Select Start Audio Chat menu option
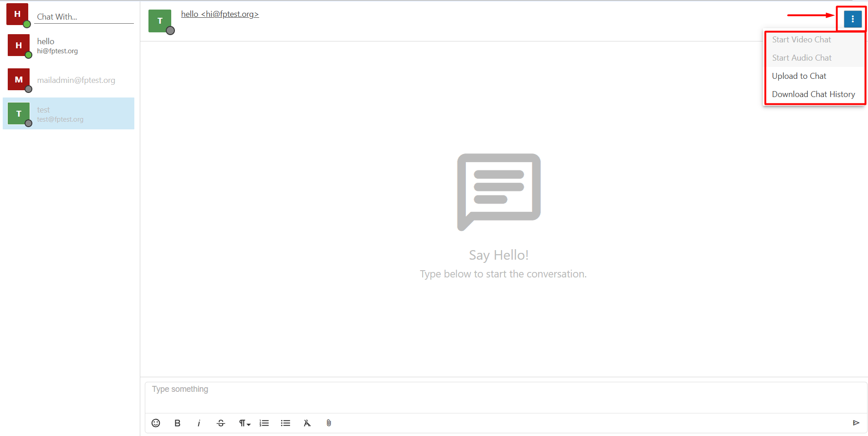The image size is (868, 436). click(802, 58)
